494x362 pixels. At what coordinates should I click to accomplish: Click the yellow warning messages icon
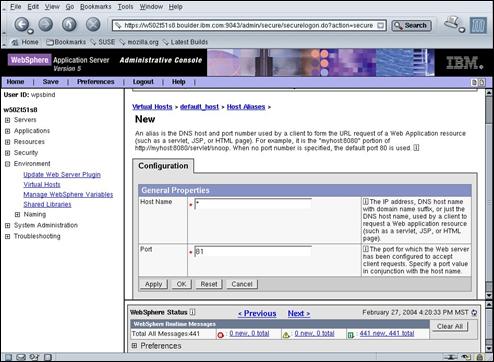(x=286, y=335)
